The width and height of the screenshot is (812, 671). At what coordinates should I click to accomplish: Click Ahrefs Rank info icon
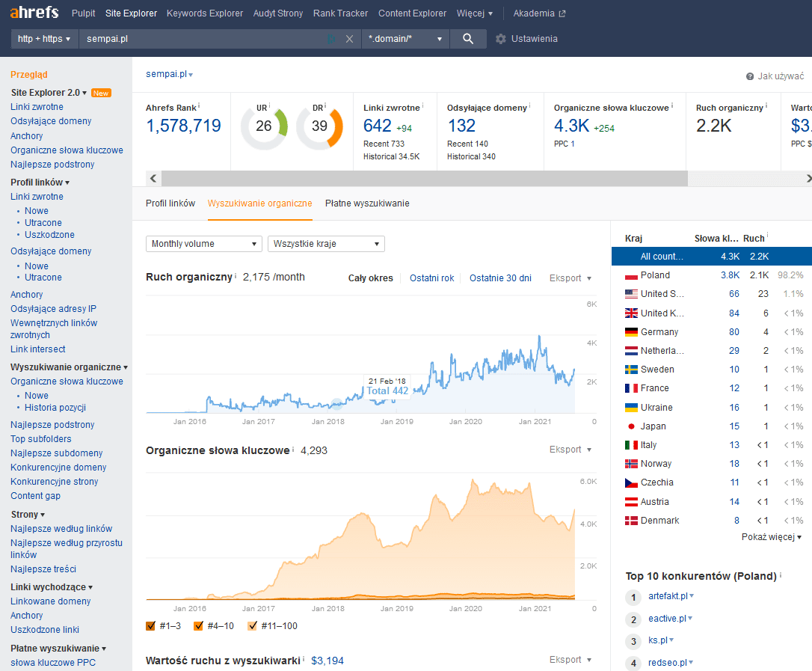tap(199, 105)
